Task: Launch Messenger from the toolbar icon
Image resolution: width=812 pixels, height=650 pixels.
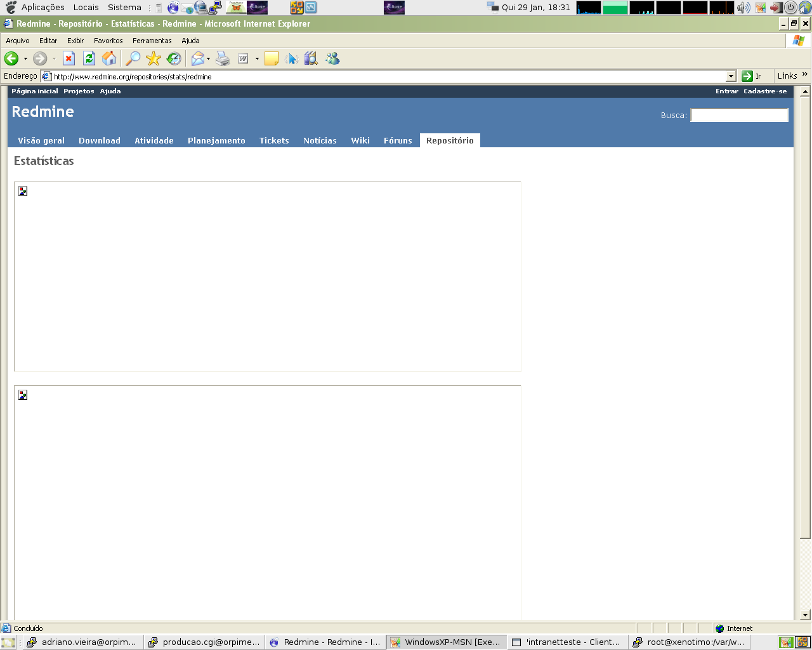Action: point(332,58)
